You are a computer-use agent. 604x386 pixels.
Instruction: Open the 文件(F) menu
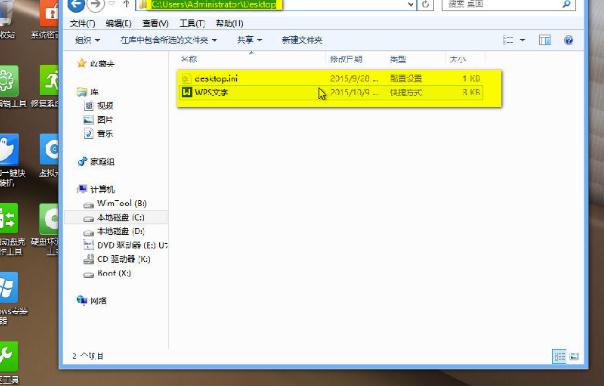(x=82, y=23)
